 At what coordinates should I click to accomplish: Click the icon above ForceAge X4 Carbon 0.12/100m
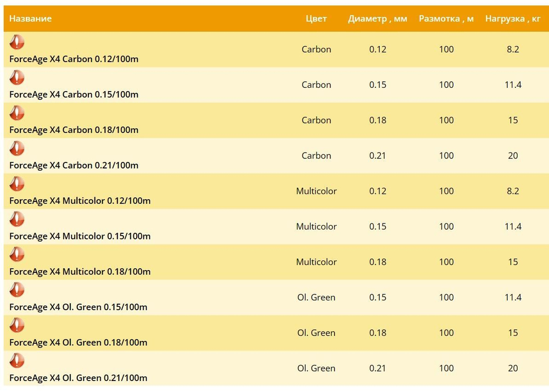point(17,42)
